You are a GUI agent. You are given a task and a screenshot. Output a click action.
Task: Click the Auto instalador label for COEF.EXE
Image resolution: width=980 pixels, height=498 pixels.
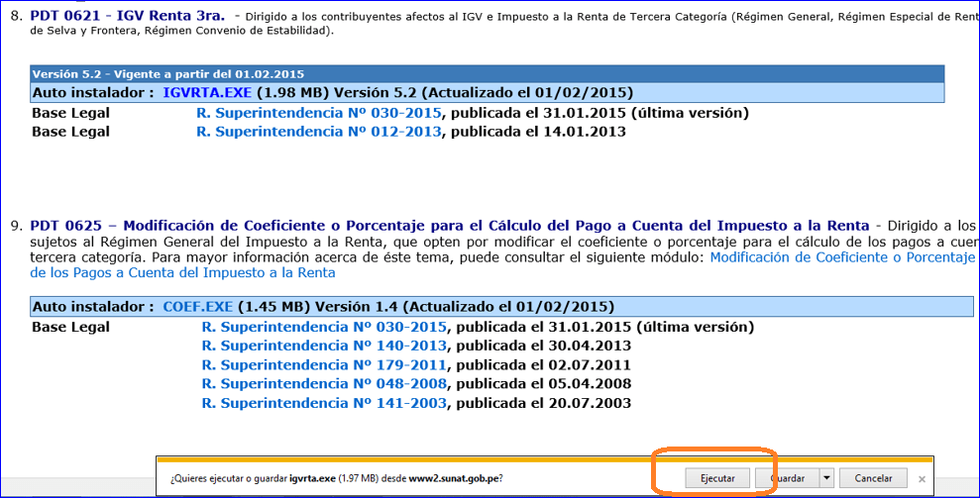pos(93,306)
